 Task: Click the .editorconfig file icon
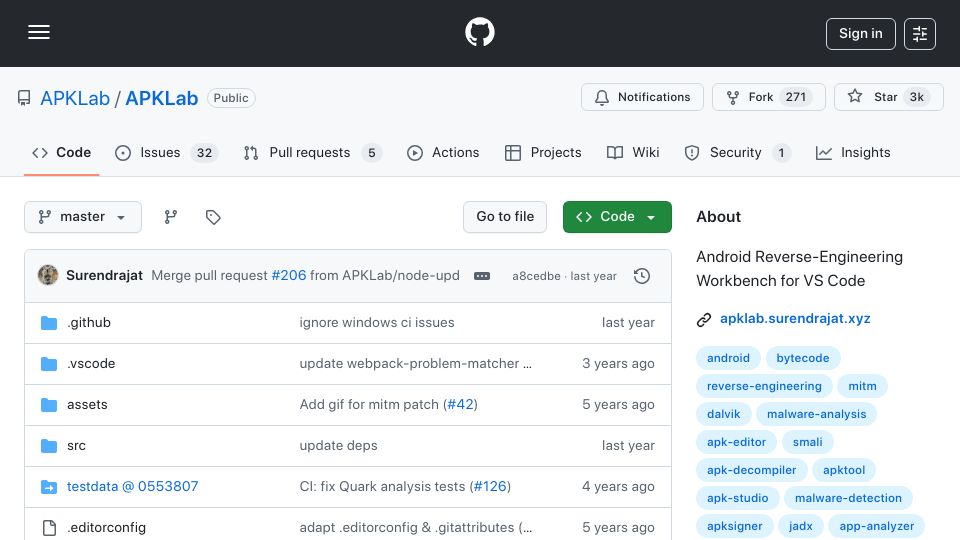[x=49, y=528]
